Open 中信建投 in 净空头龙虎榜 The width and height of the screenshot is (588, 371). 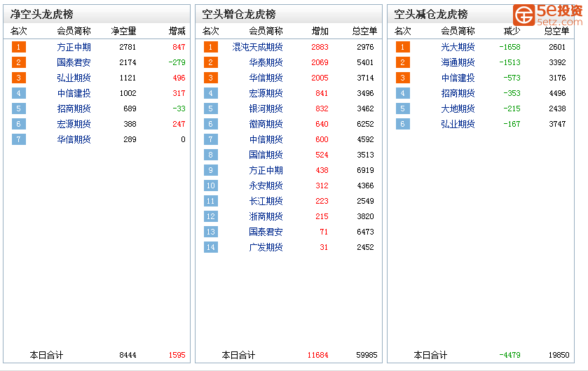tap(74, 93)
